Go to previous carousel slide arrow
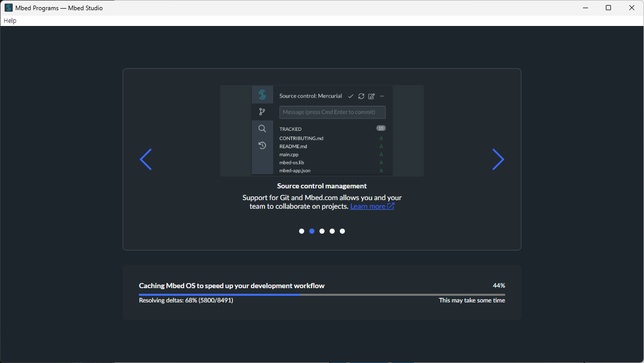Screen dimensions: 644x363 pyautogui.click(x=145, y=159)
